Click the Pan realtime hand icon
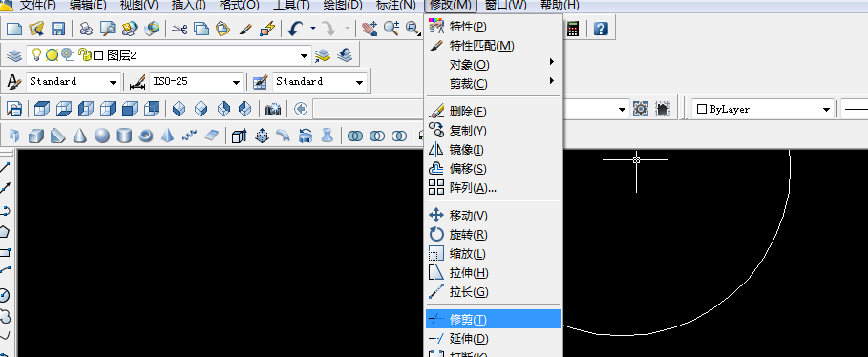 click(370, 29)
